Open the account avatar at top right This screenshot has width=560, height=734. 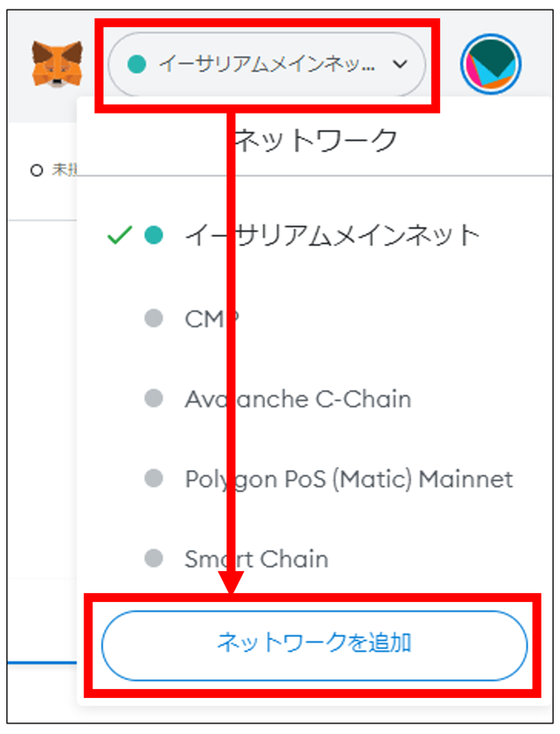(x=490, y=64)
